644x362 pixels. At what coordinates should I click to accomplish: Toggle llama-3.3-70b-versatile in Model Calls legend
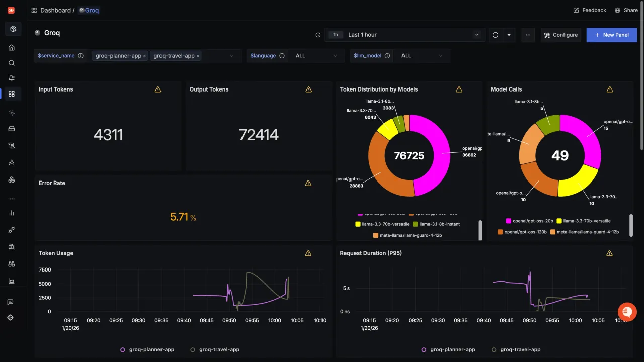[x=584, y=221]
